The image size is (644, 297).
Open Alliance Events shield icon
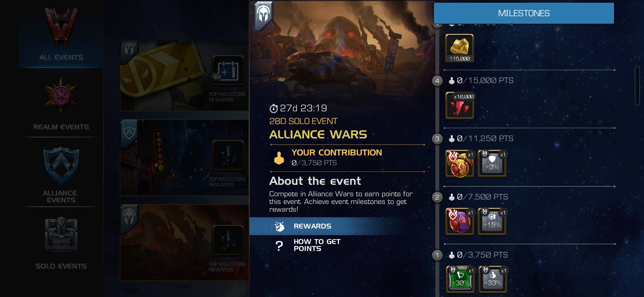pos(61,166)
